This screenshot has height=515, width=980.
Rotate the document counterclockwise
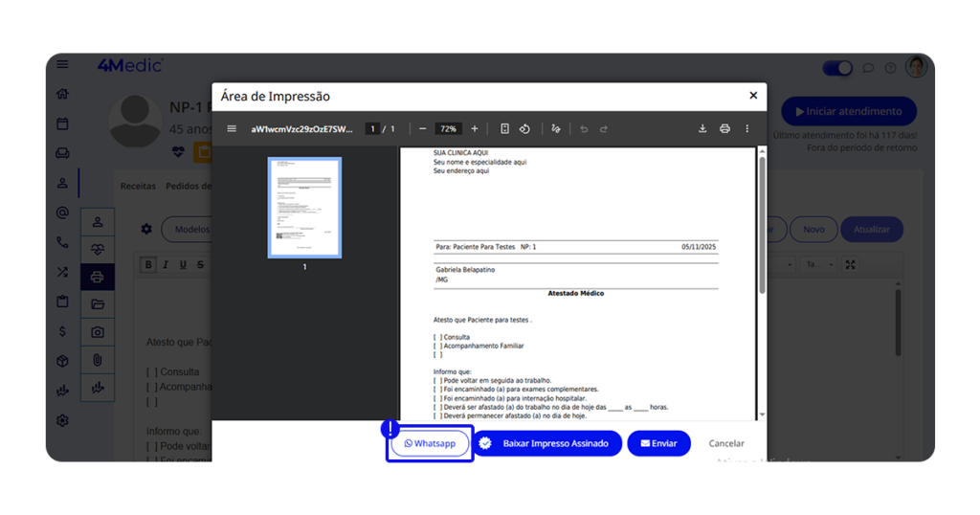(x=524, y=129)
